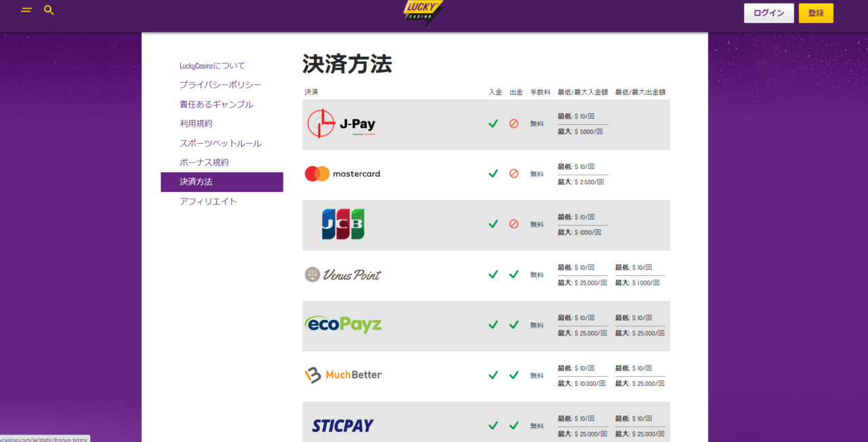Viewport: 868px width, 442px height.
Task: Open ボーナス規約 in the sidebar
Action: [204, 163]
